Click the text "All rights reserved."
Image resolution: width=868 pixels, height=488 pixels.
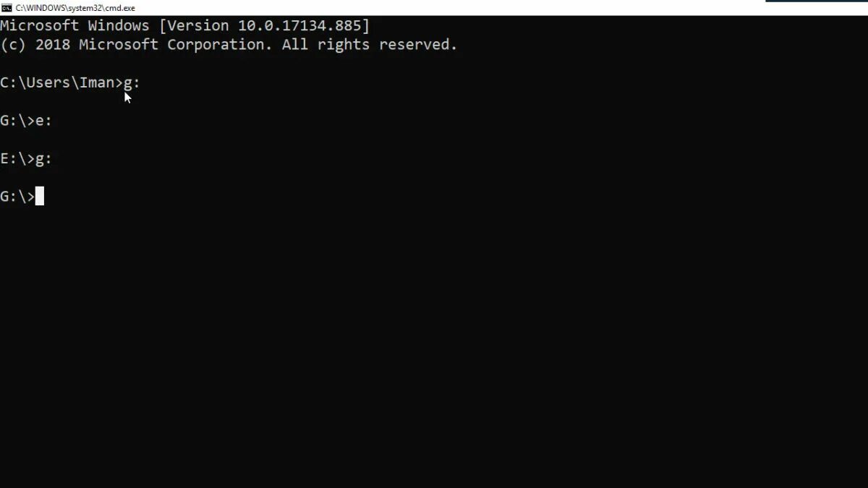[370, 45]
